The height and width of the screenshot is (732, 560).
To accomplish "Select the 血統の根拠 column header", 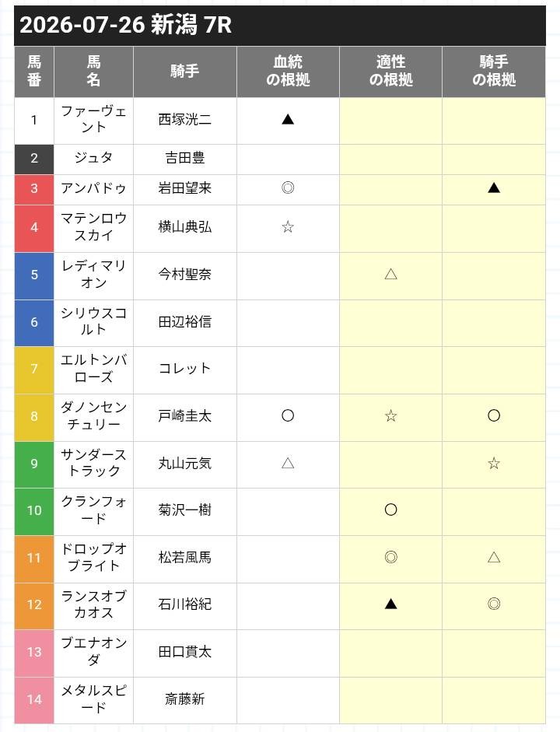I will click(x=288, y=72).
